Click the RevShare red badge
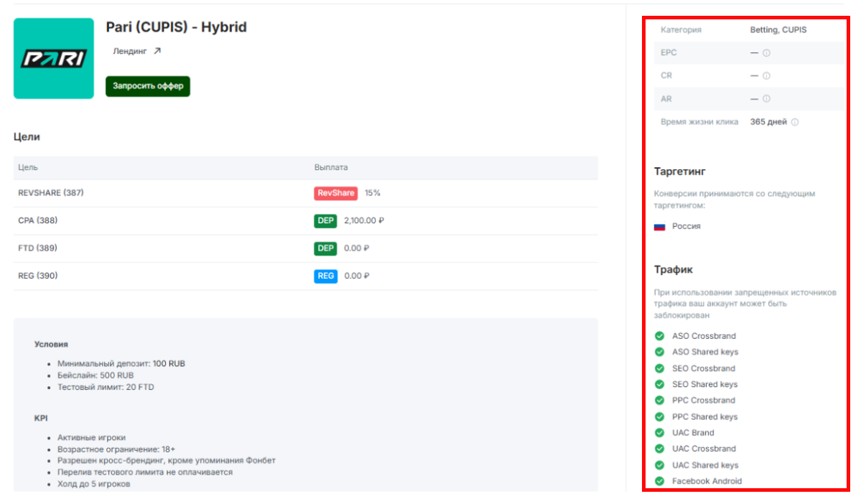This screenshot has width=866, height=504. pos(335,193)
